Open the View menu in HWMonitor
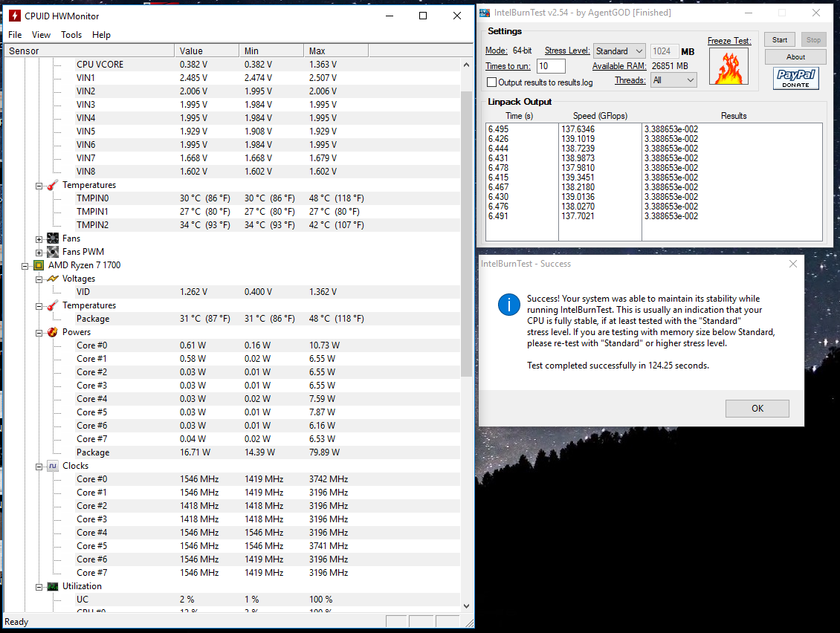The width and height of the screenshot is (840, 633). tap(41, 35)
